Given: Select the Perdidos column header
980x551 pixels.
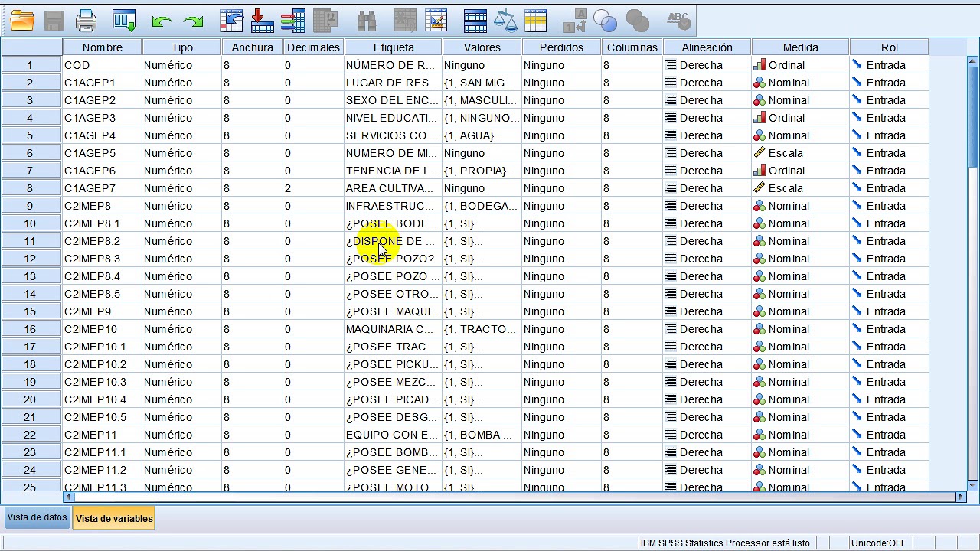Looking at the screenshot, I should click(561, 47).
